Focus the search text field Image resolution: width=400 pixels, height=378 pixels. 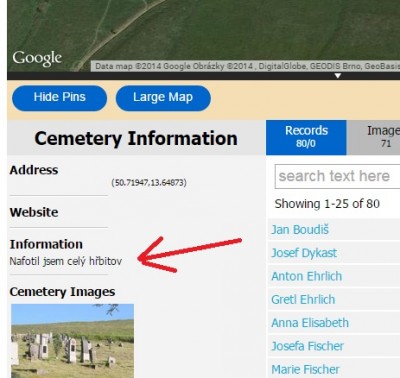click(x=337, y=176)
